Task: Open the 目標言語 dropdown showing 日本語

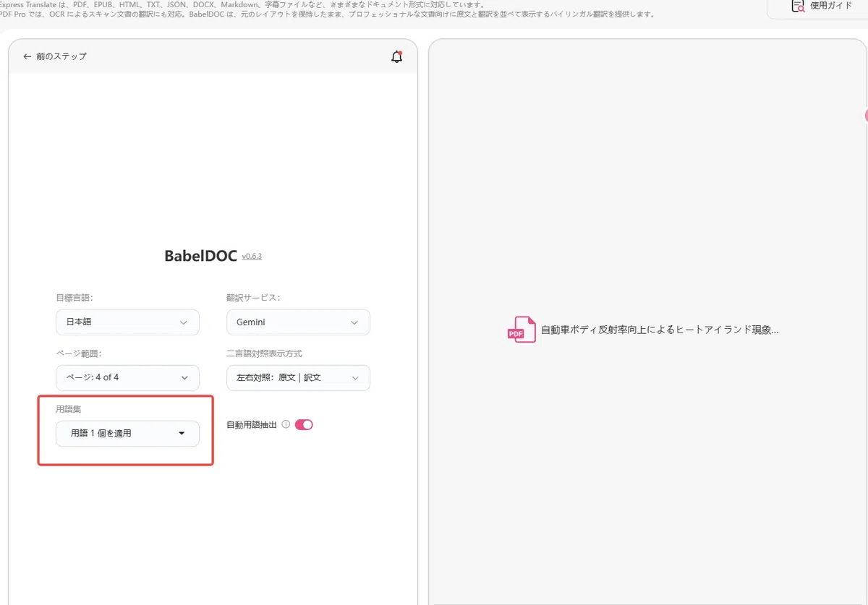Action: [127, 322]
